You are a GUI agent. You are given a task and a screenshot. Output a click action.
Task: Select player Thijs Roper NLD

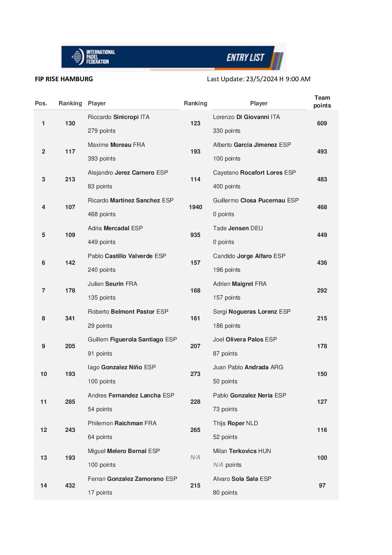[x=235, y=423]
